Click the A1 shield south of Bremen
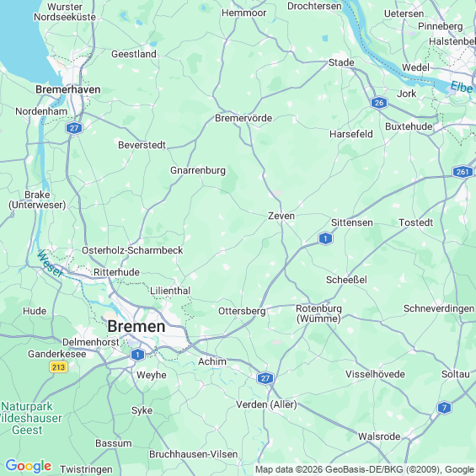The height and width of the screenshot is (476, 476). point(137,355)
